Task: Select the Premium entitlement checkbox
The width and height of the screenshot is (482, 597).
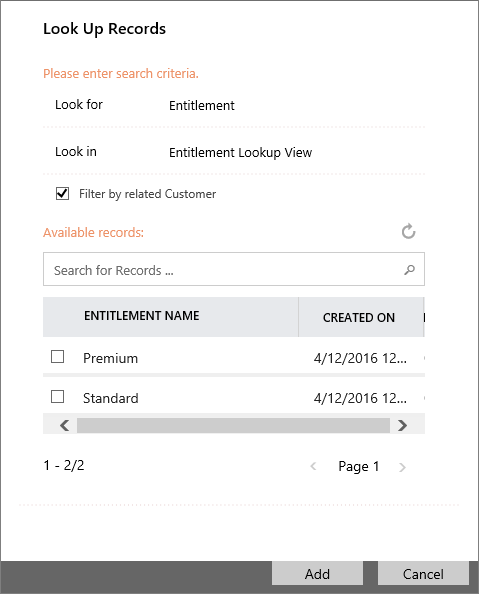Action: 57,357
